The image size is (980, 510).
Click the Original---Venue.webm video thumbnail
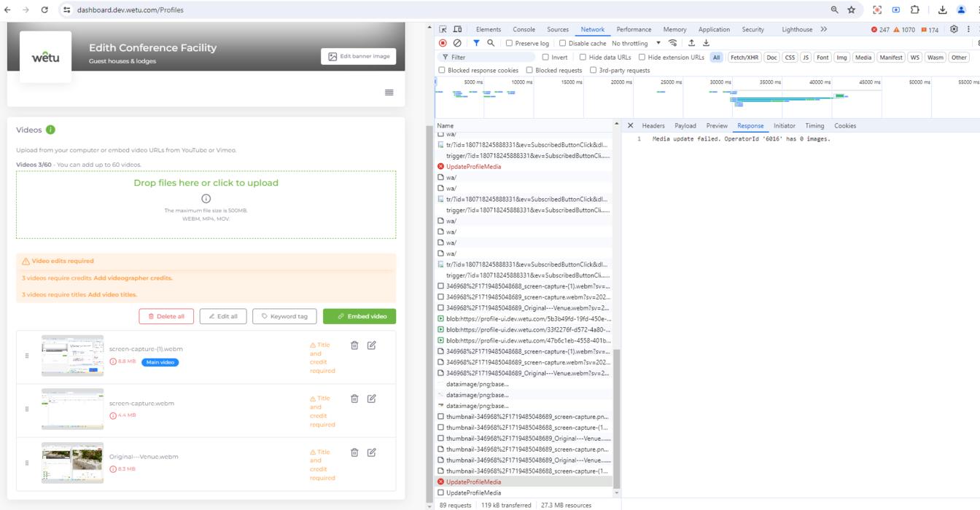(x=72, y=463)
